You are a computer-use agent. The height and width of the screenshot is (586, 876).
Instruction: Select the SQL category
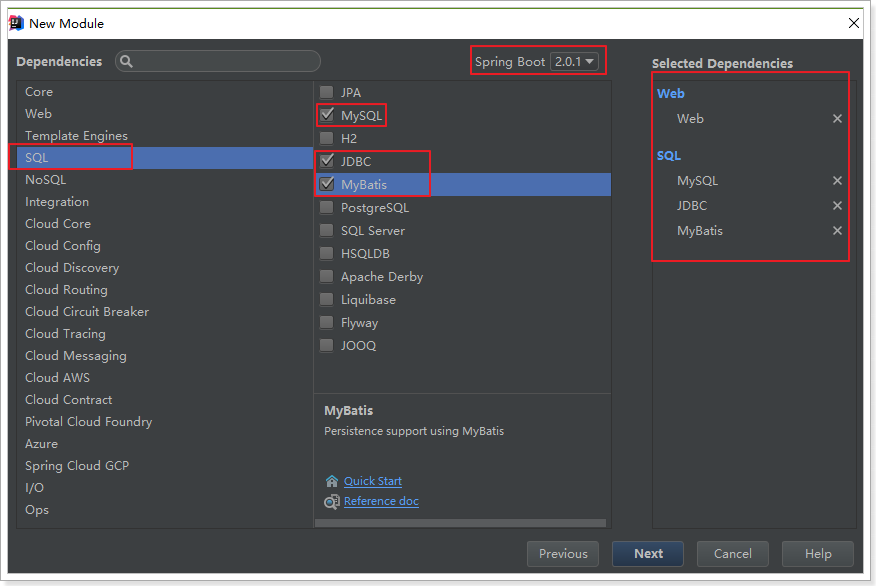coord(165,158)
